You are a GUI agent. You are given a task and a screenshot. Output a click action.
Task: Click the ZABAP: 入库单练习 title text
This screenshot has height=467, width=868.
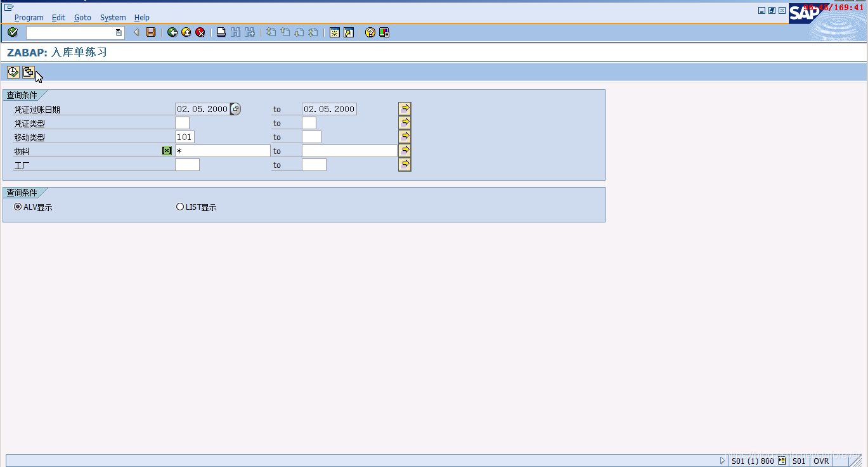[57, 53]
